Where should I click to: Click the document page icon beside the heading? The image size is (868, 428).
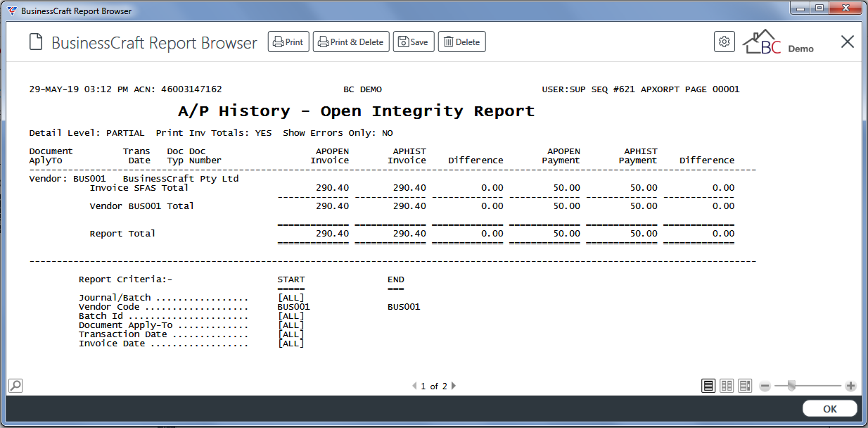36,42
